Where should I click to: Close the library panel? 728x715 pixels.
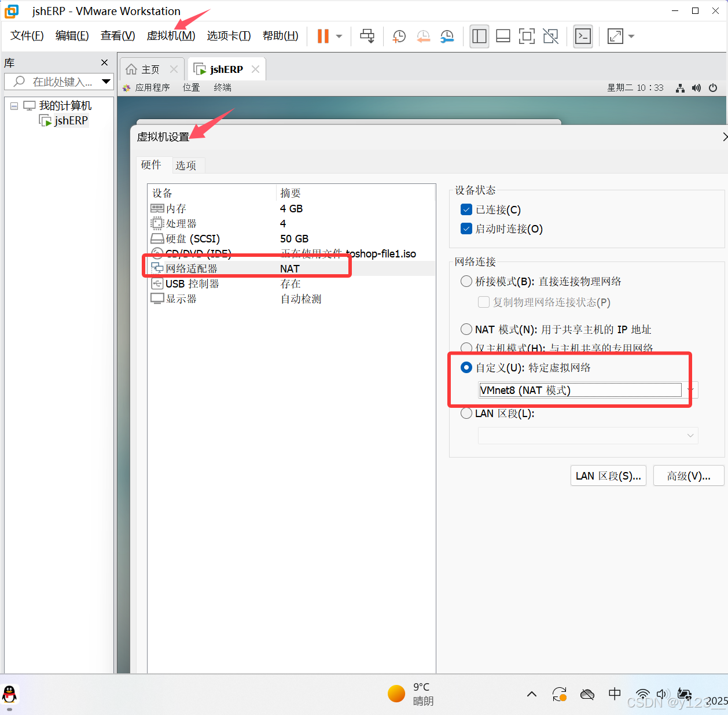point(104,62)
